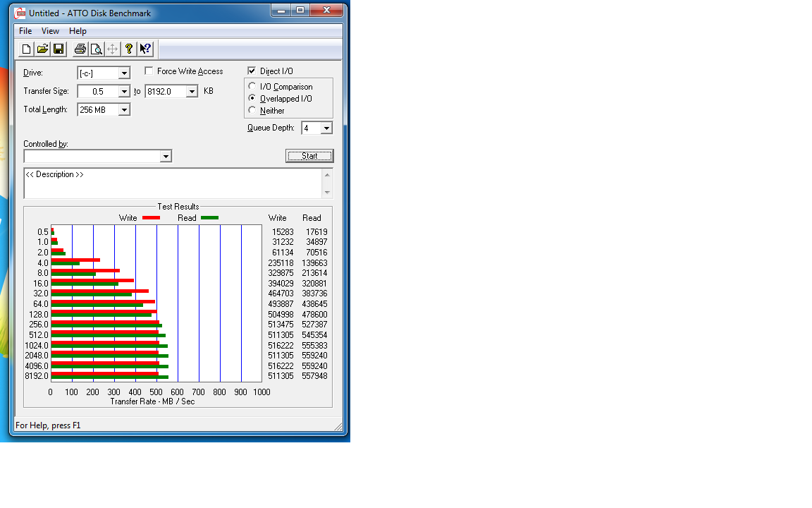The height and width of the screenshot is (508, 812).
Task: Click the 8192.0 row write value 511305
Action: [281, 376]
